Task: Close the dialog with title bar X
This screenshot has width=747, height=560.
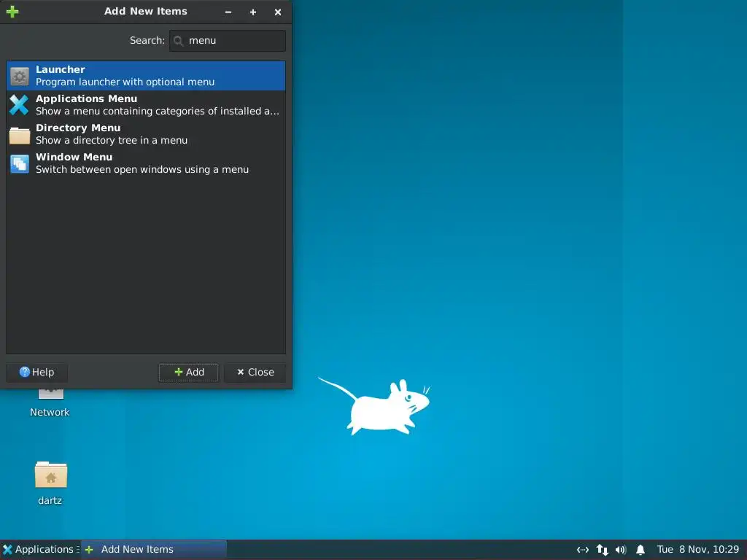Action: click(278, 12)
